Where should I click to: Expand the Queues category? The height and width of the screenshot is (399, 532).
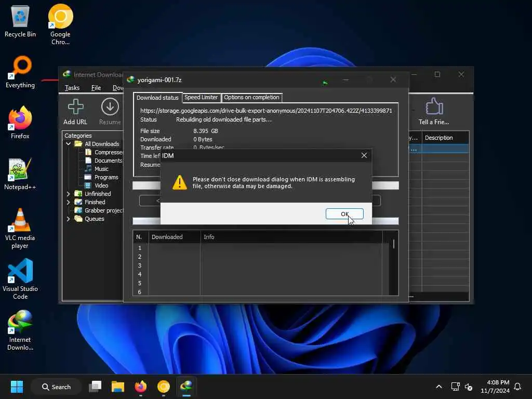coord(68,219)
